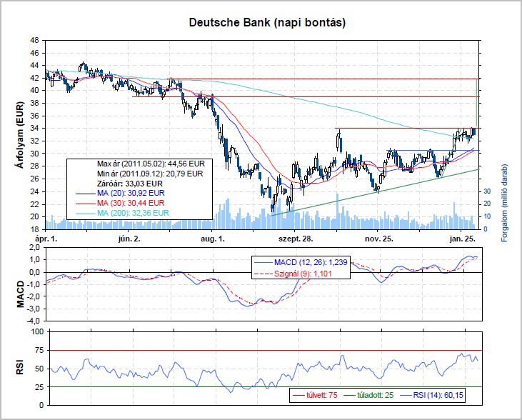Click the "2,0" MACD axis label
Image resolution: width=522 pixels, height=420 pixels.
[x=34, y=247]
